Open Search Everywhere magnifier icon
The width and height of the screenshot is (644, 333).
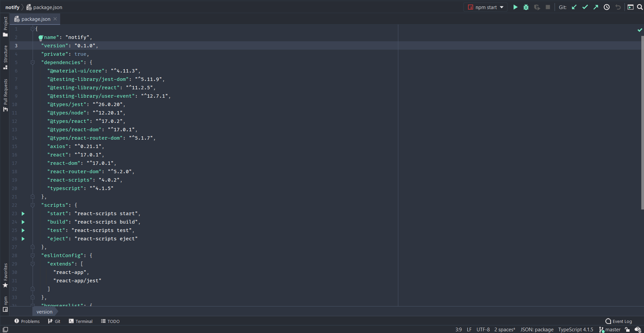[x=640, y=7]
